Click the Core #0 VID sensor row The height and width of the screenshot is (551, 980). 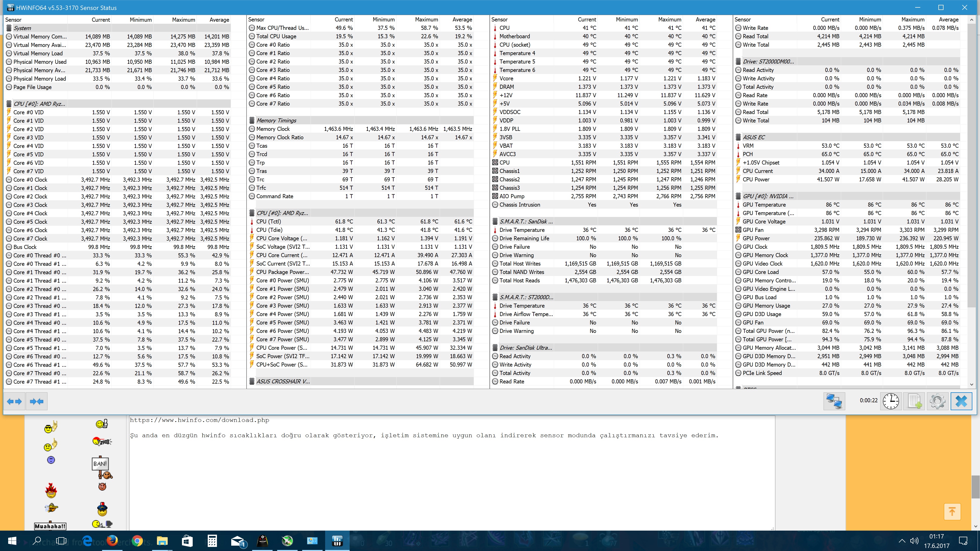118,112
